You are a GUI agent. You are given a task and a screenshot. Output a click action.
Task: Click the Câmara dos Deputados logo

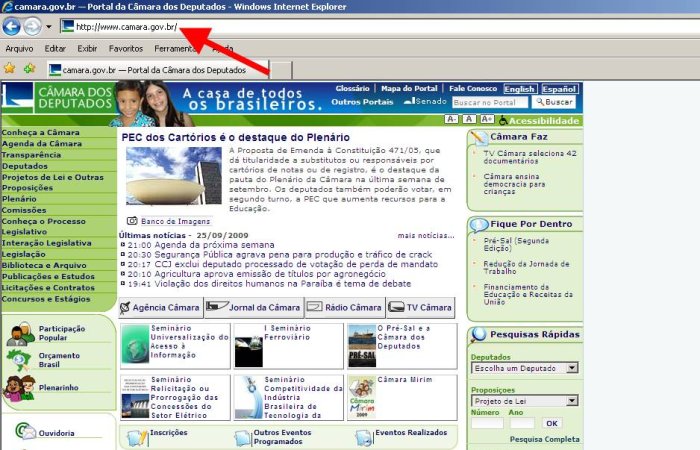click(58, 98)
